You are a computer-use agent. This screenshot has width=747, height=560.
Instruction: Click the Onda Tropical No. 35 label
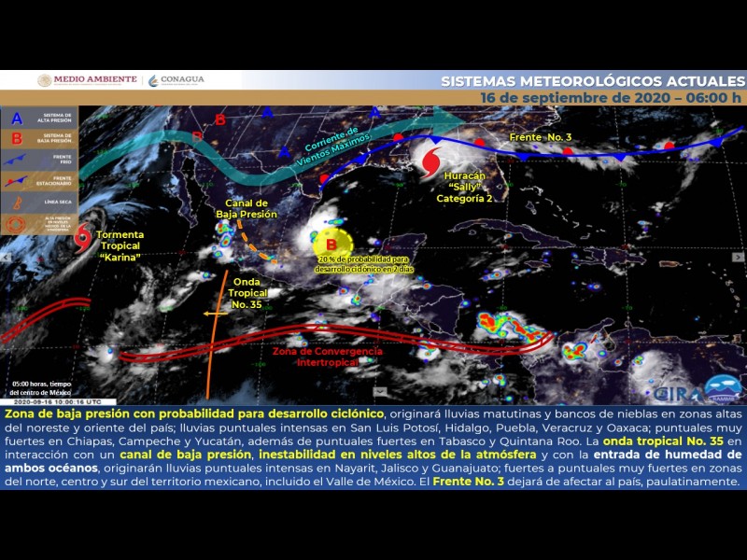tap(247, 291)
